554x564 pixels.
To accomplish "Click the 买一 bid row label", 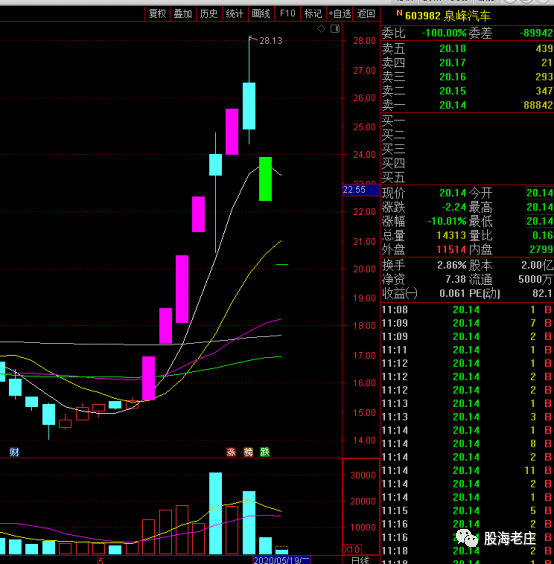I will (393, 121).
